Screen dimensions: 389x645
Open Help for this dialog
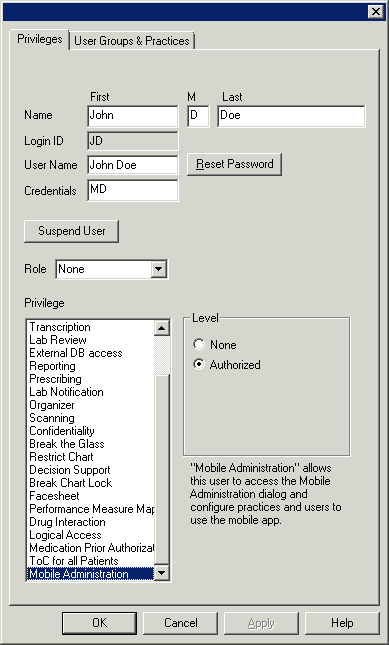tap(342, 623)
